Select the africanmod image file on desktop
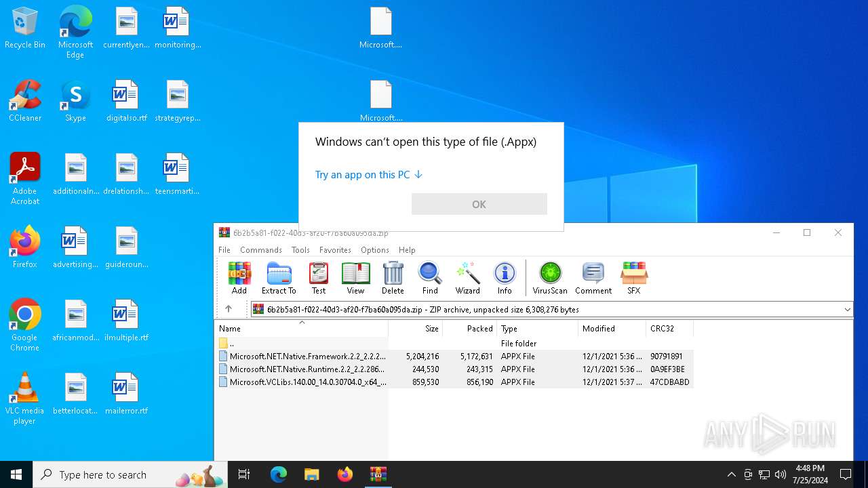868x488 pixels. 75,321
